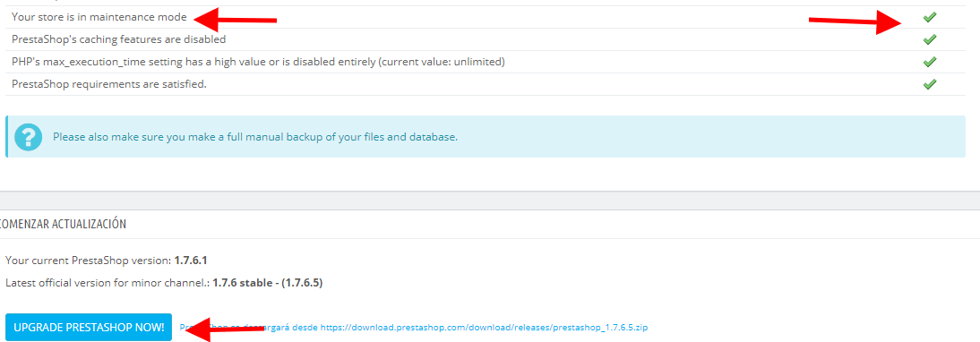Screen dimensions: 980x342
Task: Select the PHP max_execution_time setting row text
Action: click(x=258, y=62)
